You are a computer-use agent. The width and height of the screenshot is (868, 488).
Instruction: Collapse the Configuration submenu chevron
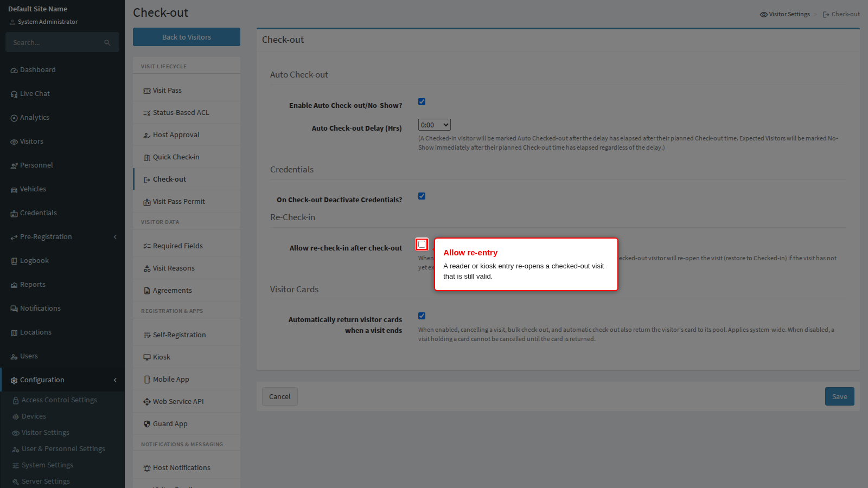pos(115,380)
